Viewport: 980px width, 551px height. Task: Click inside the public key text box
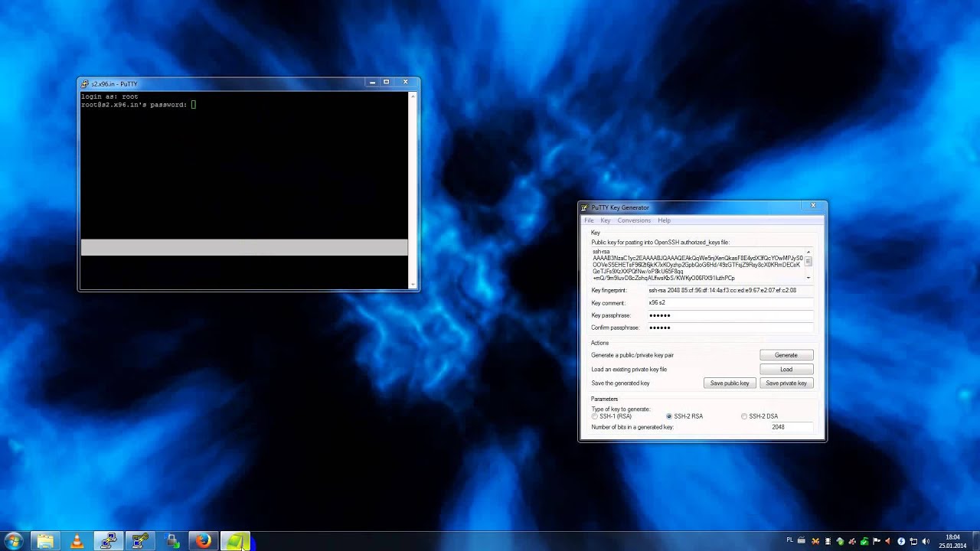697,265
